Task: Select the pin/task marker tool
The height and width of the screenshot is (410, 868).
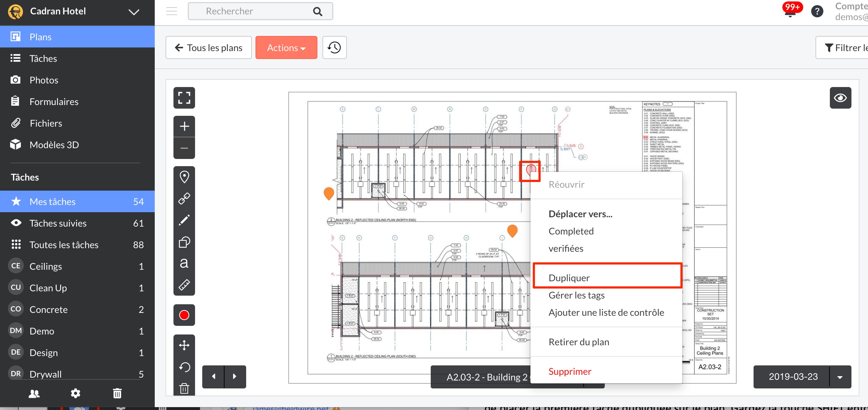Action: click(184, 177)
